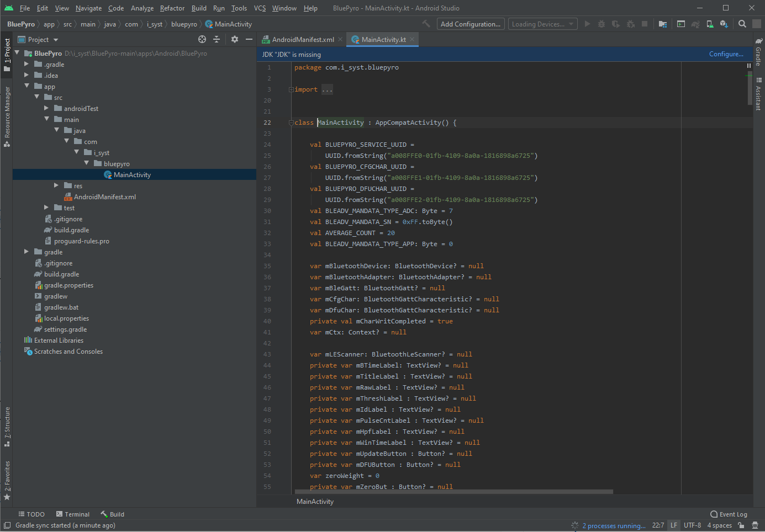The width and height of the screenshot is (765, 532).
Task: Click Add Configuration button
Action: (471, 24)
